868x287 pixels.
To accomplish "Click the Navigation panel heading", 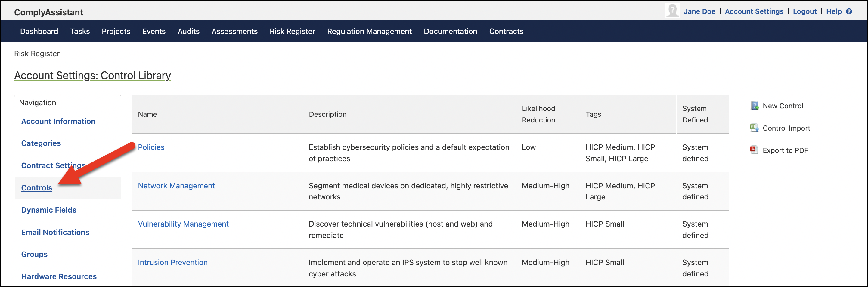I will (37, 103).
